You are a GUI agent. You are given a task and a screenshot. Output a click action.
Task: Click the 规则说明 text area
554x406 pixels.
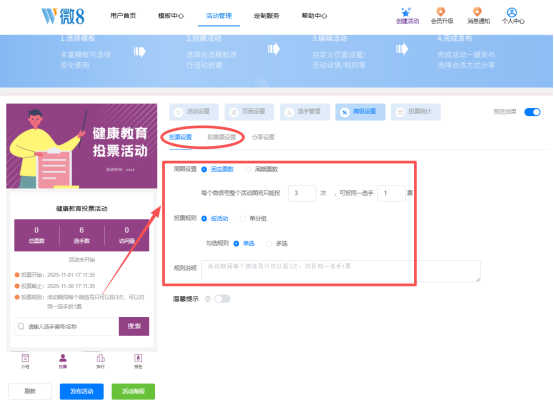[x=341, y=271]
